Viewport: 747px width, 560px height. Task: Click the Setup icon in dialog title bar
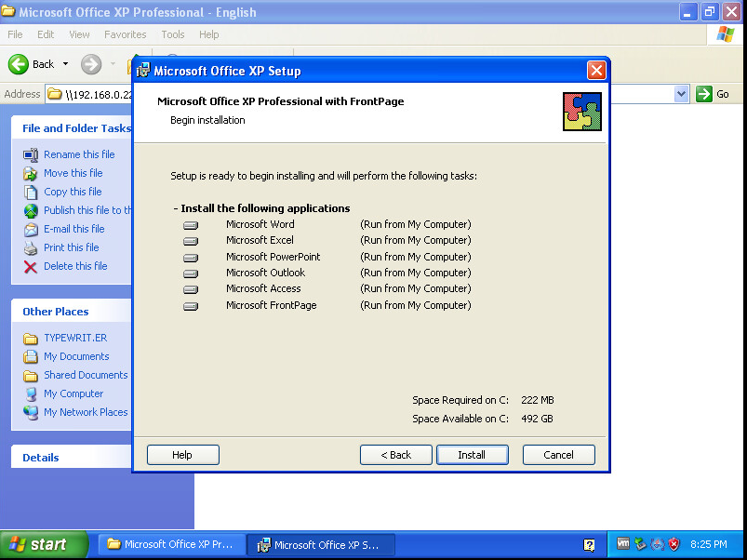click(x=143, y=71)
